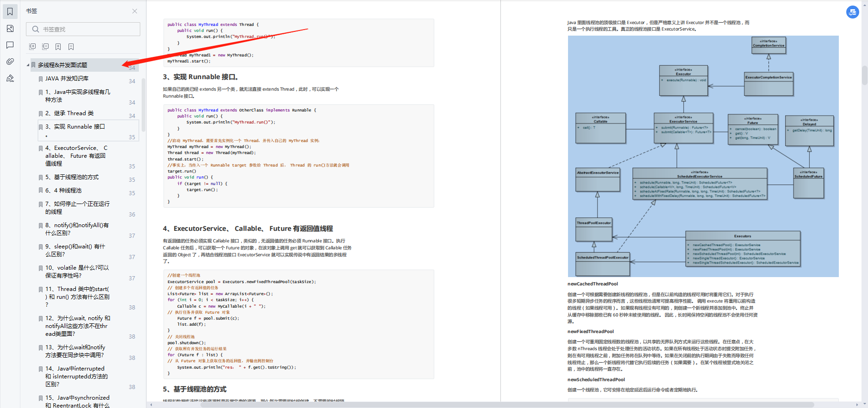Click the left arrow of horizontal scrollbar

tap(151, 405)
